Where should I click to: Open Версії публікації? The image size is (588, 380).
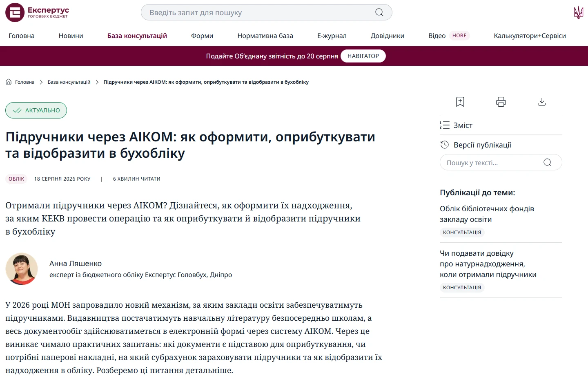(x=482, y=145)
